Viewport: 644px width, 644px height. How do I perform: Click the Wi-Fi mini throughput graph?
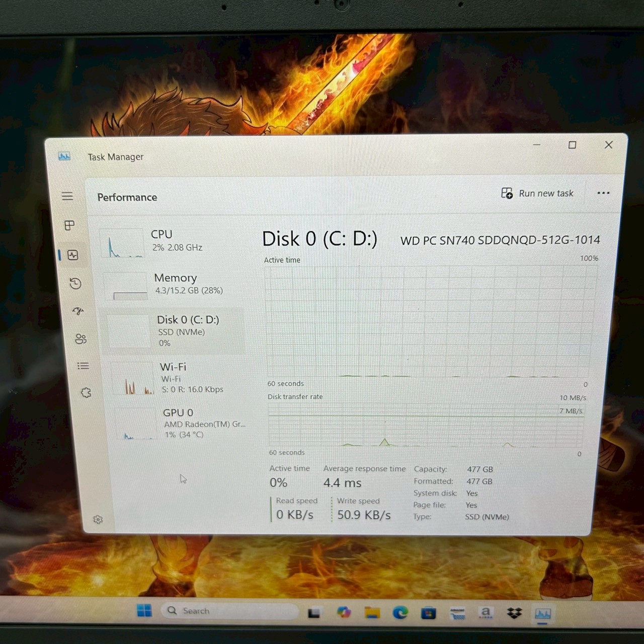click(x=132, y=378)
